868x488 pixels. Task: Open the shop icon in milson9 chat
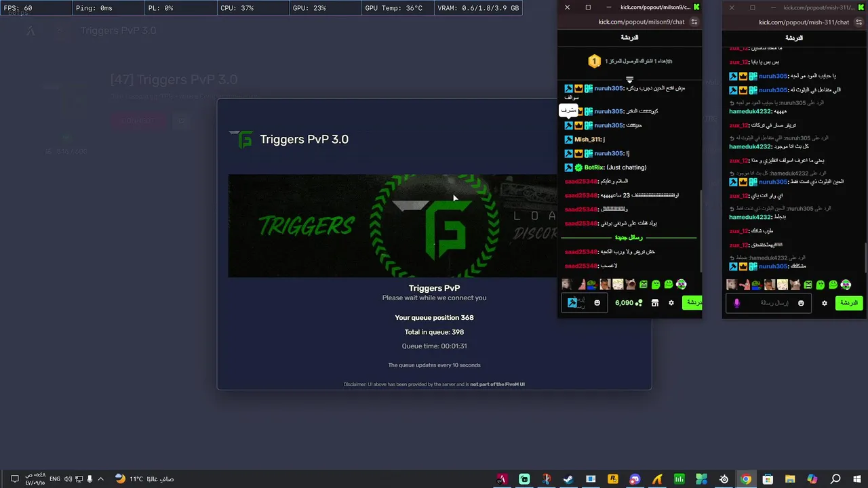(655, 303)
